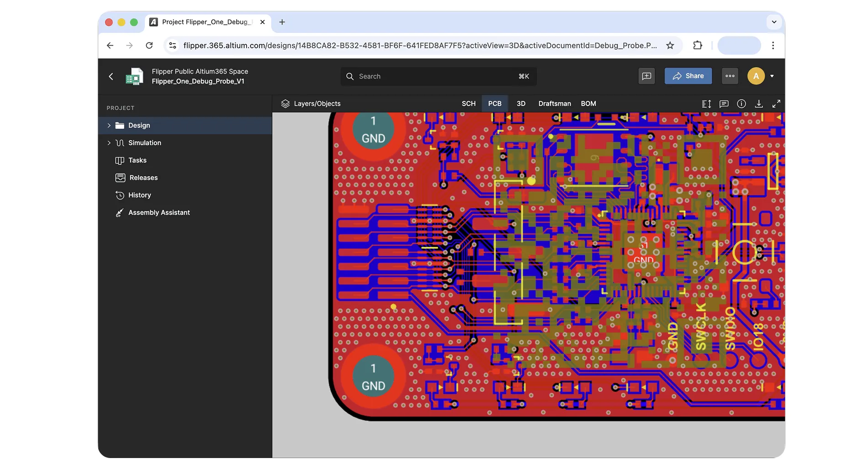Expand the Simulation node
This screenshot has height=469, width=868.
109,143
